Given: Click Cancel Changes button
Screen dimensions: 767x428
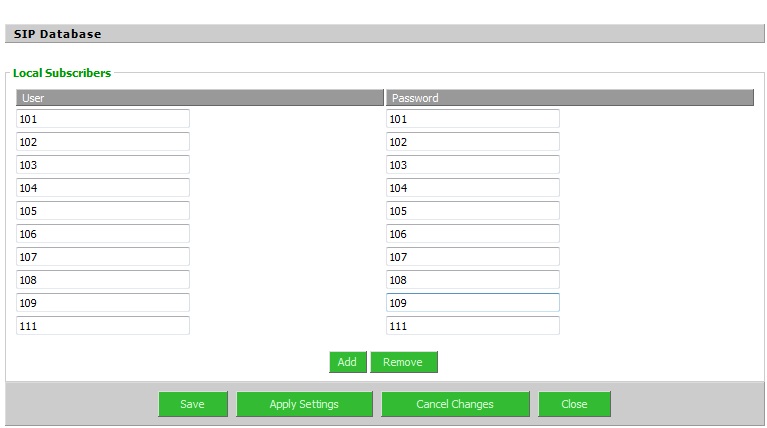Looking at the screenshot, I should point(455,404).
